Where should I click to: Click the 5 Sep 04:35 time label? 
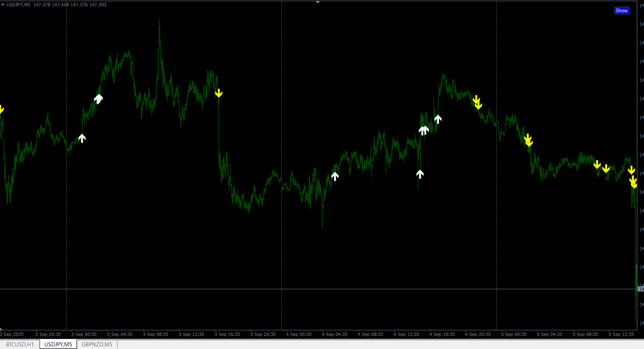tap(550, 334)
